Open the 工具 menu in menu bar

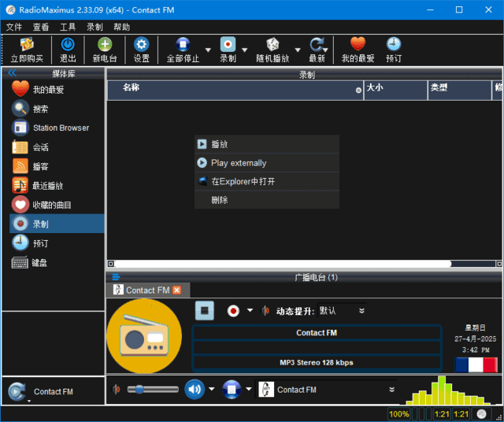coord(68,27)
